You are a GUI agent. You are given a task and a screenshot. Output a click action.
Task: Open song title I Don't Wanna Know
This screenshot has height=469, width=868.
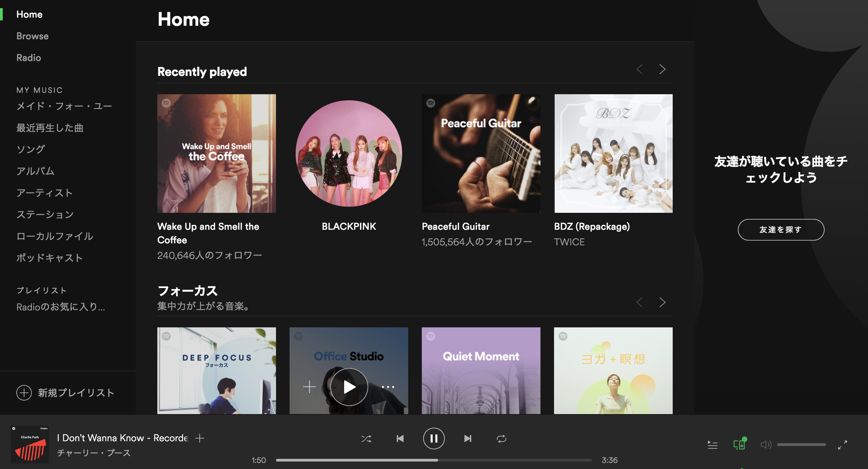tap(122, 438)
